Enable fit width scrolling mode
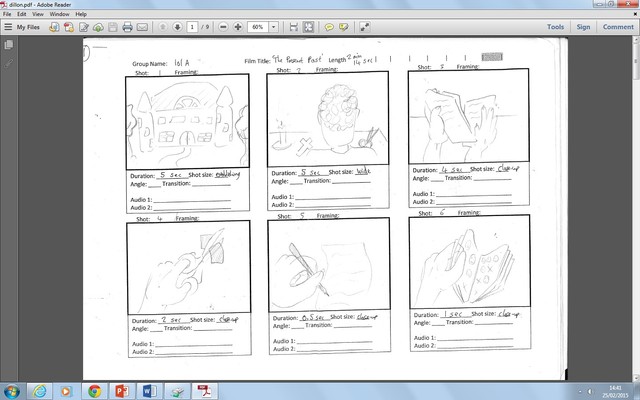Screen dimensions: 640x400 click(293, 27)
